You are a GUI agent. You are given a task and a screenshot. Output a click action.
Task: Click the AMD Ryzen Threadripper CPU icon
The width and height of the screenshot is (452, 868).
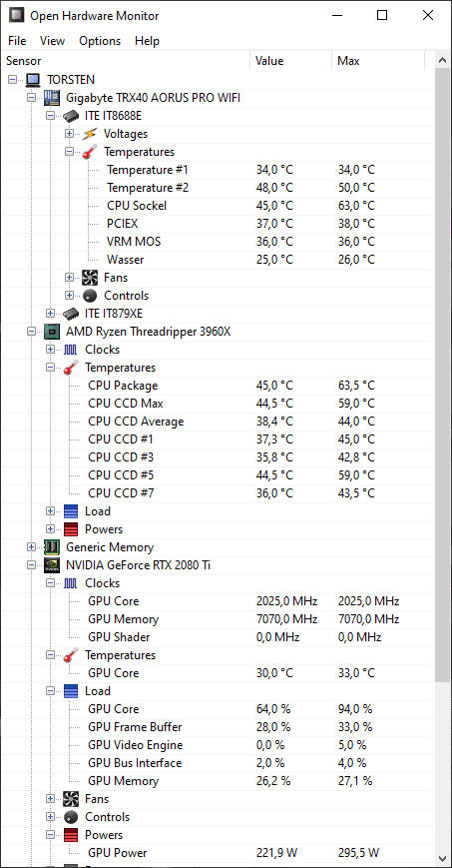[52, 332]
